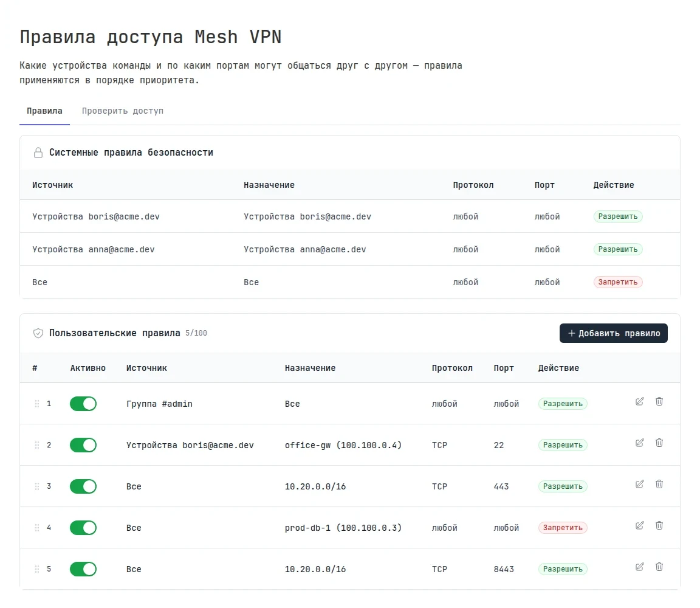
Task: Click shield icon by Пользовательские правила
Action: pyautogui.click(x=38, y=333)
